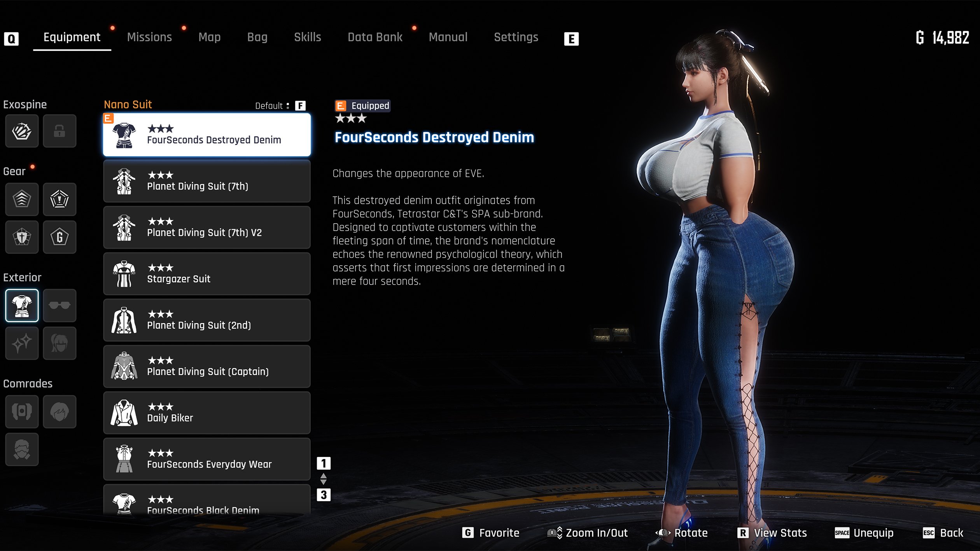Viewport: 980px width, 551px height.
Task: Choose the Daily Biker outfit
Action: tap(206, 413)
